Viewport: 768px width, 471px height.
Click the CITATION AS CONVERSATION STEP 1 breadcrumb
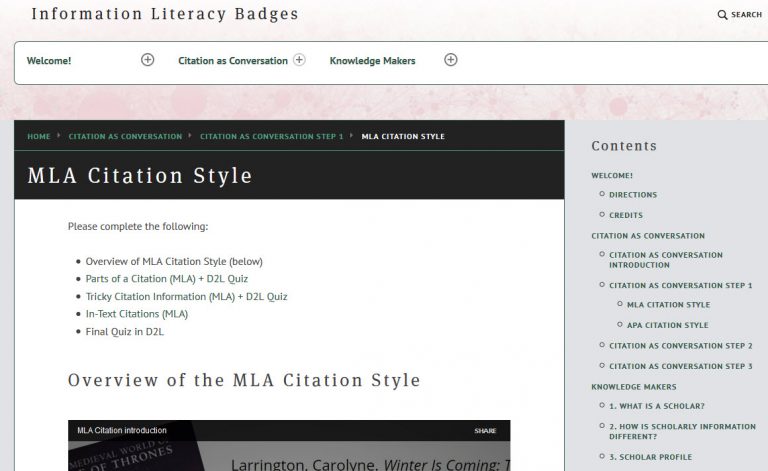(x=271, y=137)
